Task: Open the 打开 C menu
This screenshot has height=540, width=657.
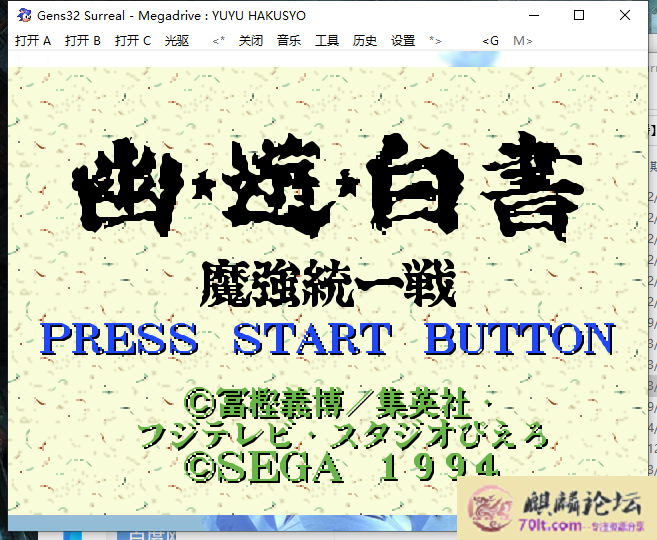Action: click(133, 41)
